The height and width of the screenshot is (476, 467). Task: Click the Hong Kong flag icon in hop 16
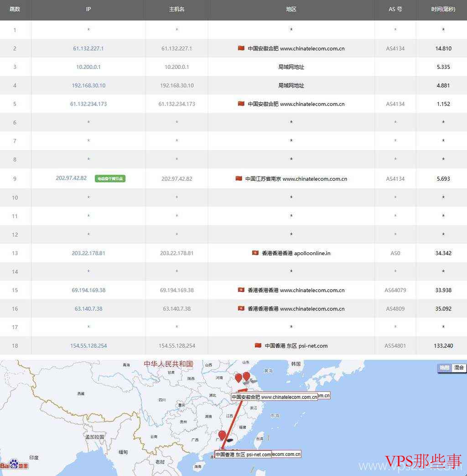[x=241, y=308]
